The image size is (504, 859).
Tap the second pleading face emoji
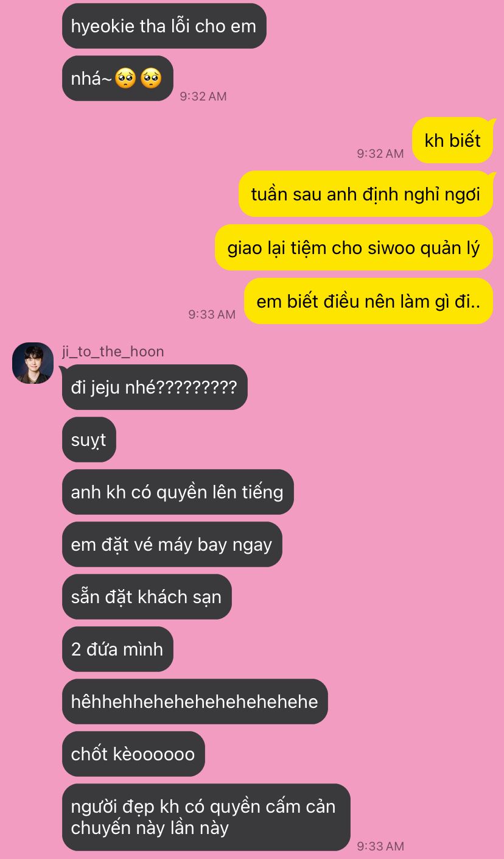point(151,79)
